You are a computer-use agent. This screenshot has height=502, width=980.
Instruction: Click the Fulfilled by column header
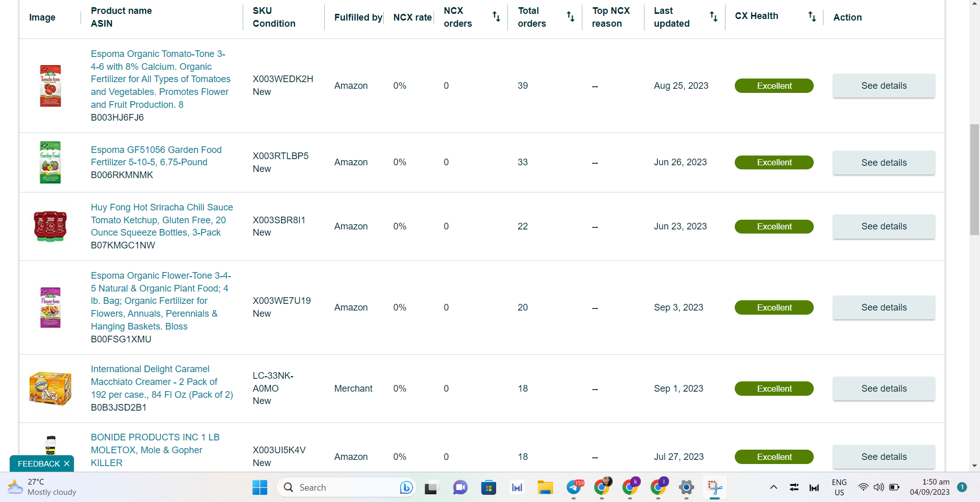(358, 17)
